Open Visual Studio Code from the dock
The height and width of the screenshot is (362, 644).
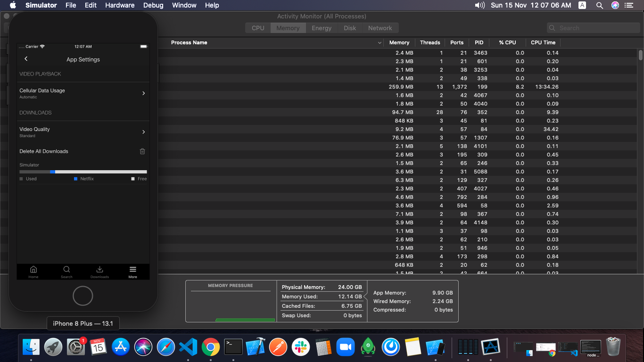(188, 347)
